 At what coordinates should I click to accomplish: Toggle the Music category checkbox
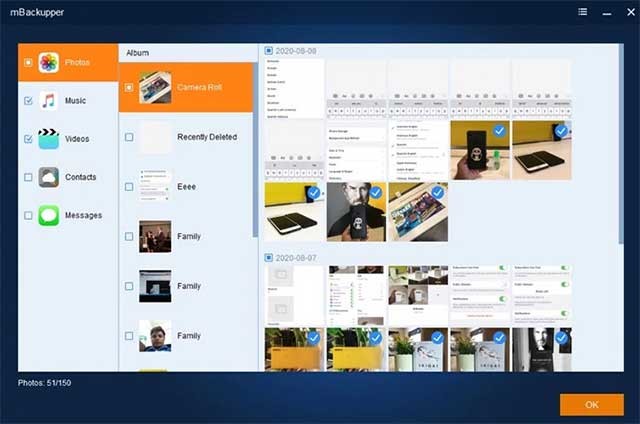(28, 101)
